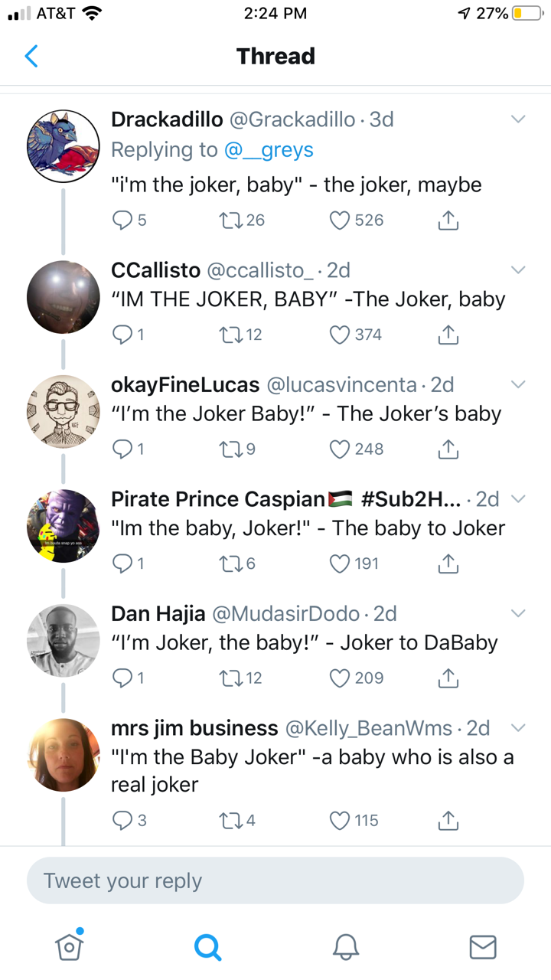The height and width of the screenshot is (980, 551).
Task: Share Dan Hajia's tweet using share icon
Action: 448,678
